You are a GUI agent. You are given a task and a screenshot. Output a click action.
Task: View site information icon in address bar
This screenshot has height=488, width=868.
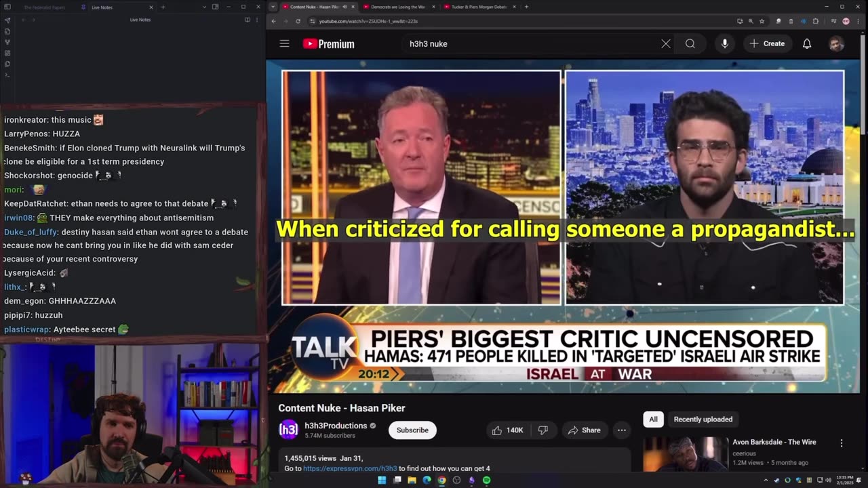(x=313, y=21)
